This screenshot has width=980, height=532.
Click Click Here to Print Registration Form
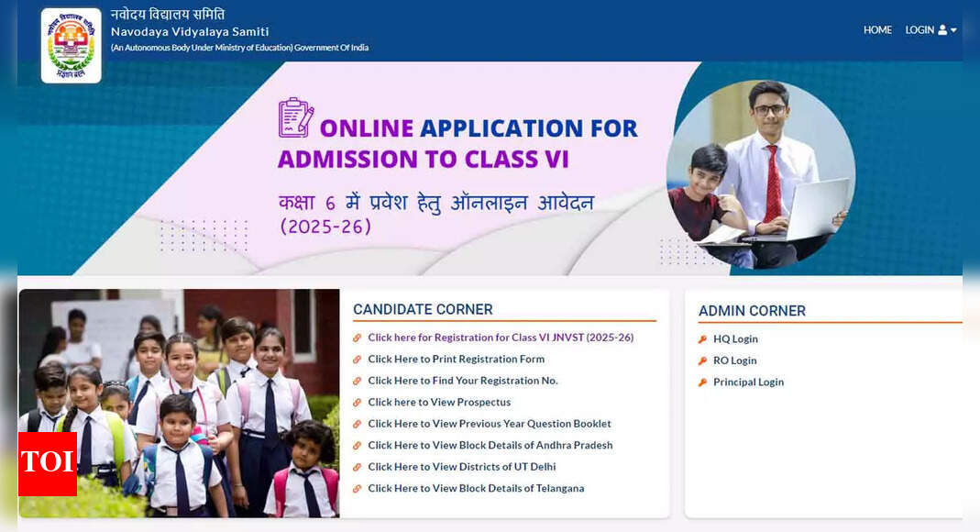(456, 359)
